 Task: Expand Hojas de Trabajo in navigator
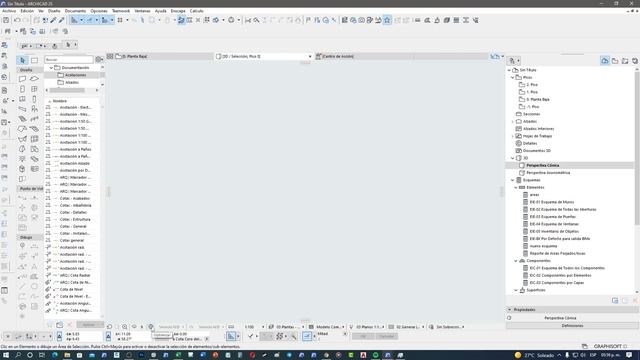click(513, 136)
